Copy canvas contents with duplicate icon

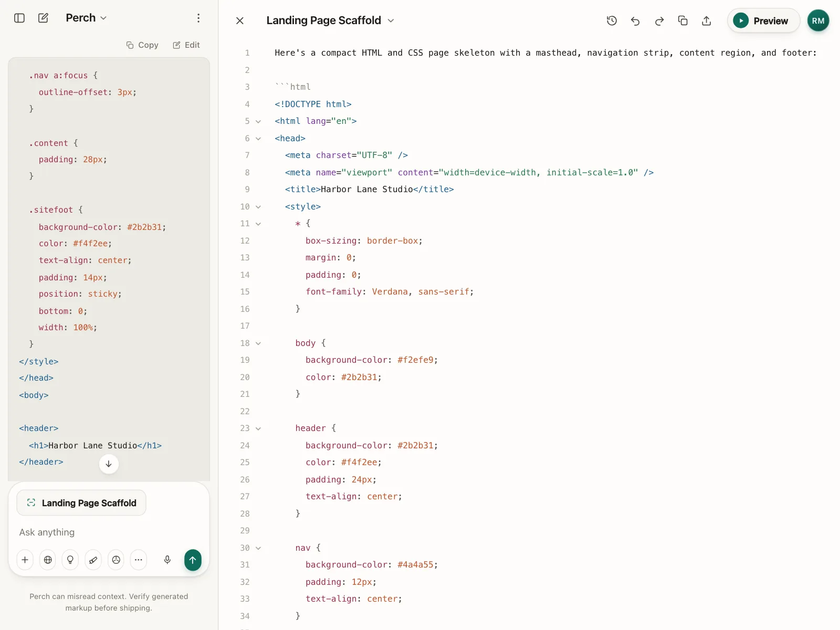[x=683, y=20]
